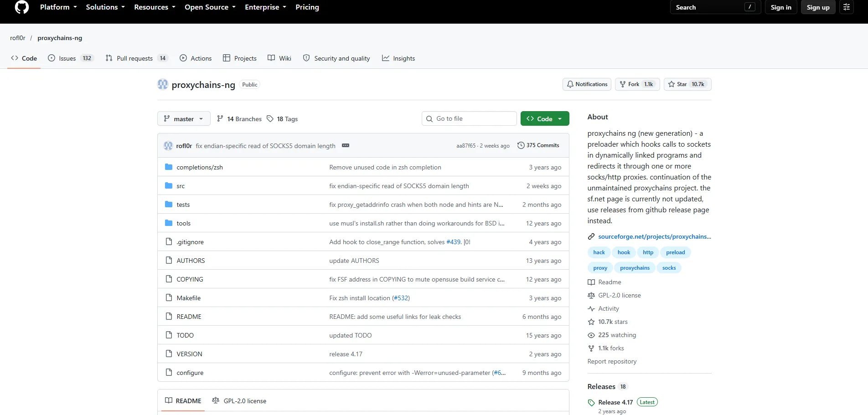The image size is (868, 415).
Task: Open the tests folder icon
Action: [169, 205]
